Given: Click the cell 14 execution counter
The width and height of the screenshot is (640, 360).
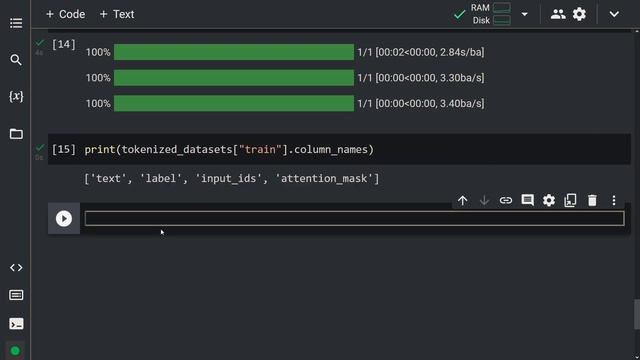Looking at the screenshot, I should click(64, 44).
